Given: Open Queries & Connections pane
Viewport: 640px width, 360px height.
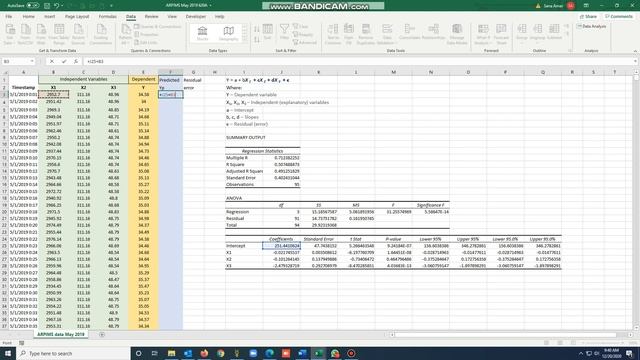Looking at the screenshot, I should (x=158, y=27).
